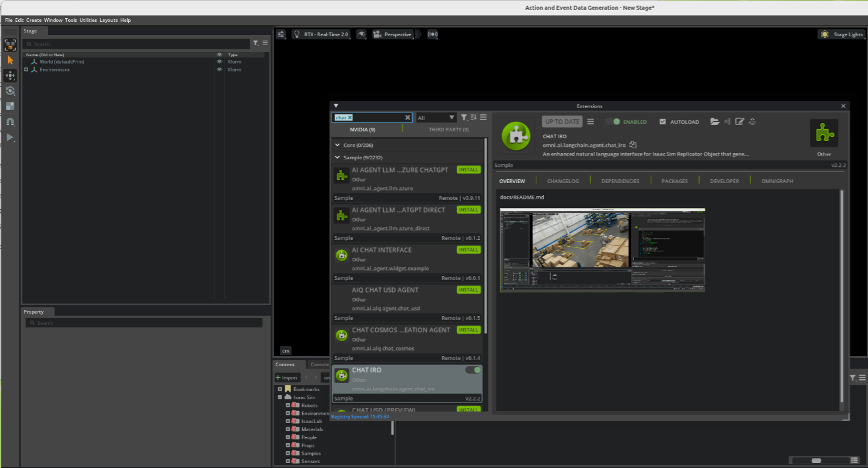Open the CHANGELOG tab for CHAT IRO
868x468 pixels.
(x=562, y=181)
